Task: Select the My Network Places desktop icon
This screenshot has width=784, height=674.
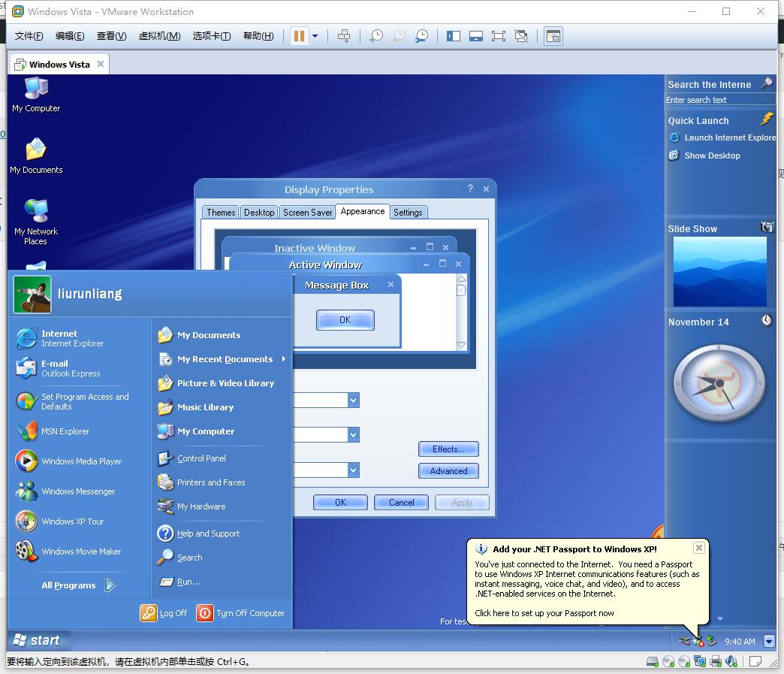Action: click(x=36, y=222)
